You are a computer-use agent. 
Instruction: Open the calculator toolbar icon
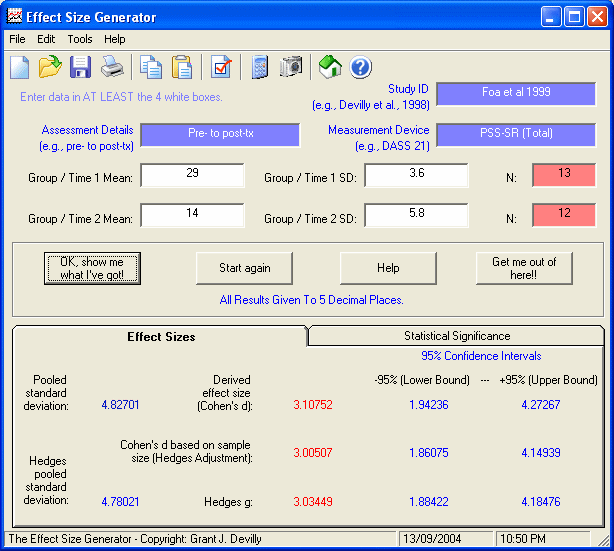pos(260,67)
